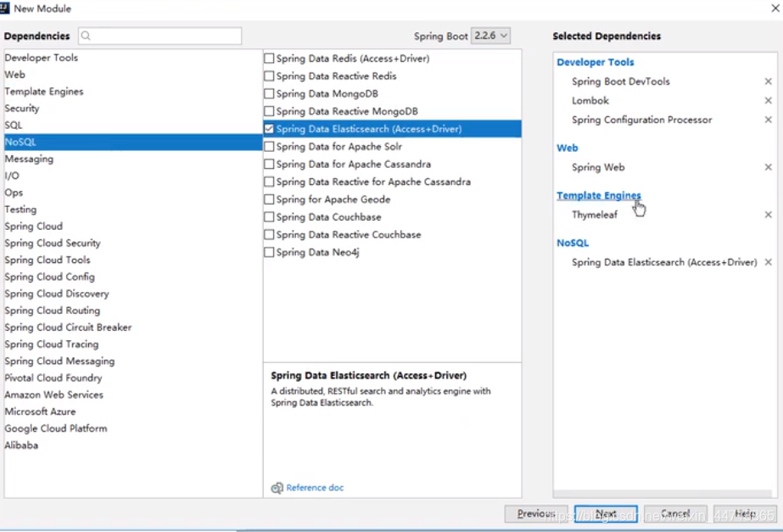Enable Spring Data Couchbase checkbox
Image resolution: width=783 pixels, height=532 pixels.
269,217
